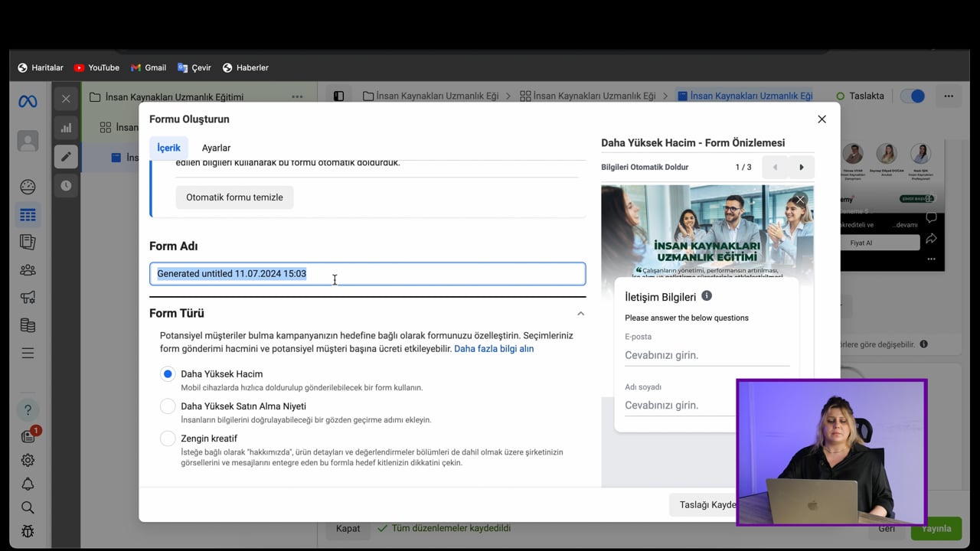Open the account profile avatar
The height and width of the screenshot is (551, 980).
28,142
